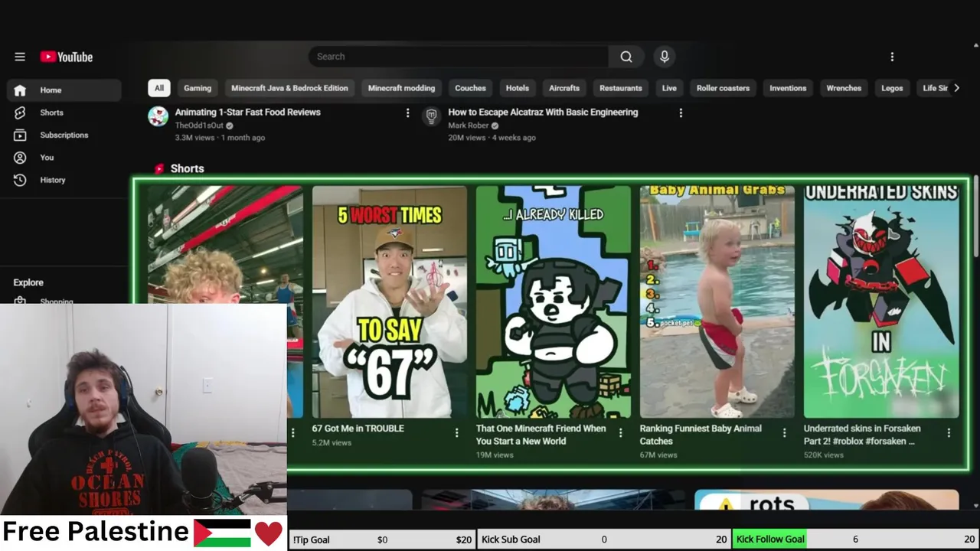
Task: Select the Aircrafts filter chip
Action: coord(564,88)
